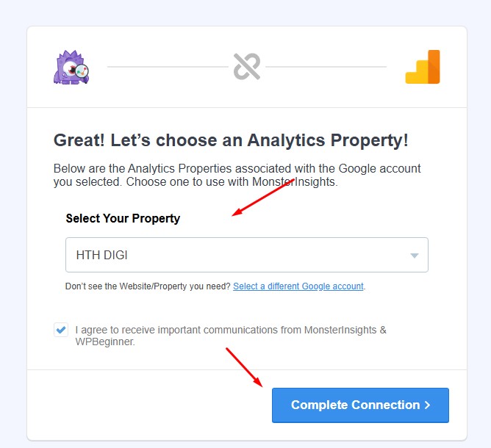Screen dimensions: 491x448
Task: Click red arrow pointing at Select Your Property
Action: point(263,198)
